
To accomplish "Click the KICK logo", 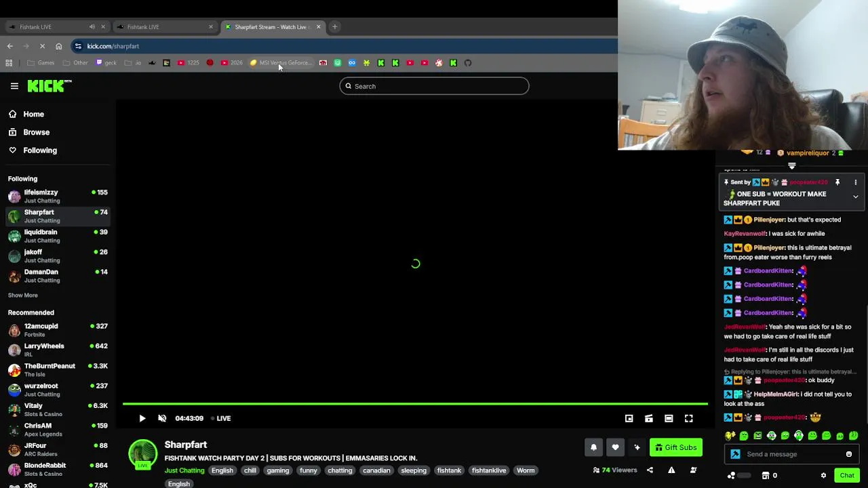I will click(x=50, y=85).
